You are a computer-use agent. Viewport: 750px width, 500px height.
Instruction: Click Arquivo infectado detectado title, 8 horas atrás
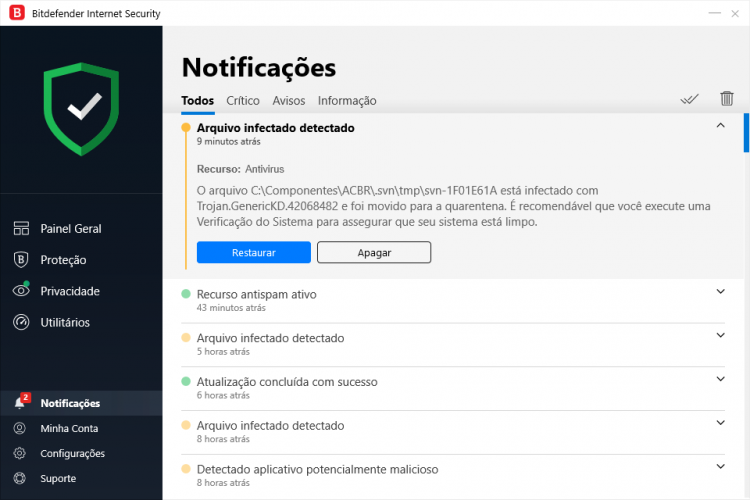point(270,425)
